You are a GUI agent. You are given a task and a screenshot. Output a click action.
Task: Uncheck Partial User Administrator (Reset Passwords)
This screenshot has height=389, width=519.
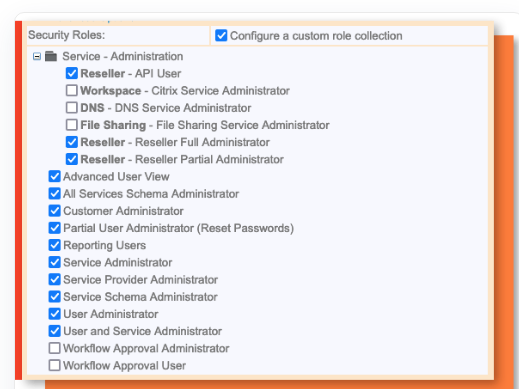(x=54, y=228)
